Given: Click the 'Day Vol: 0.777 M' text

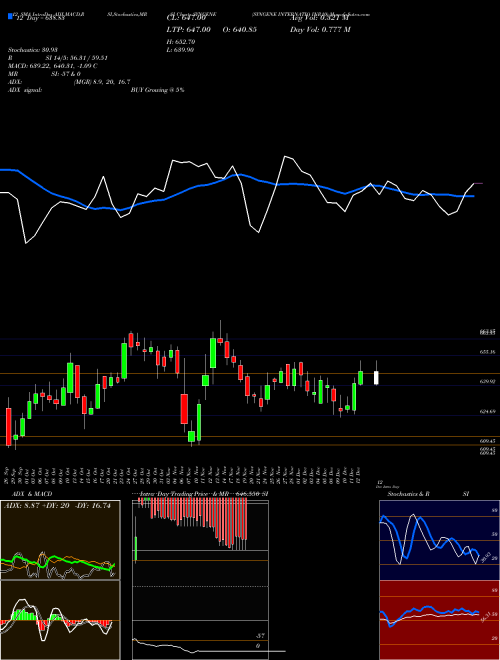Looking at the screenshot, I should (320, 29).
